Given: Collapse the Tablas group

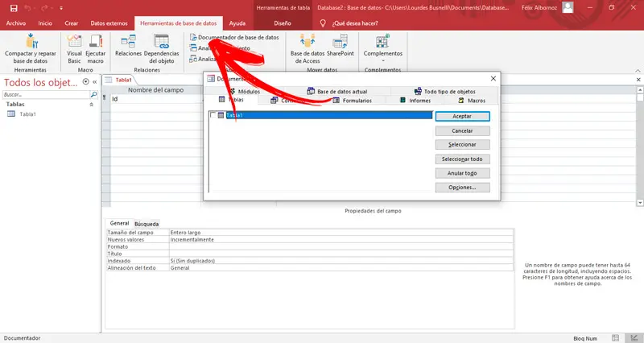Looking at the screenshot, I should point(91,105).
